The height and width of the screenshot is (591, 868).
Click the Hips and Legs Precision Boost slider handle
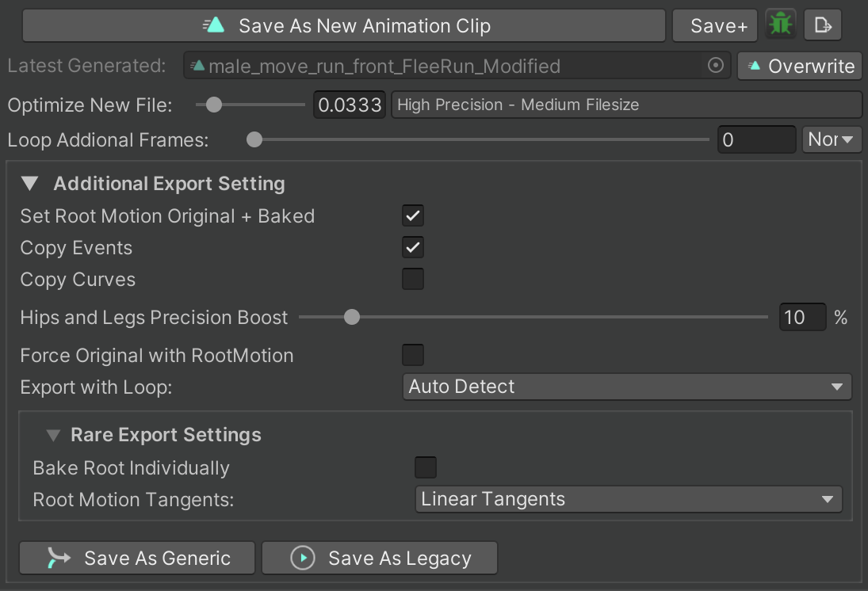[351, 317]
